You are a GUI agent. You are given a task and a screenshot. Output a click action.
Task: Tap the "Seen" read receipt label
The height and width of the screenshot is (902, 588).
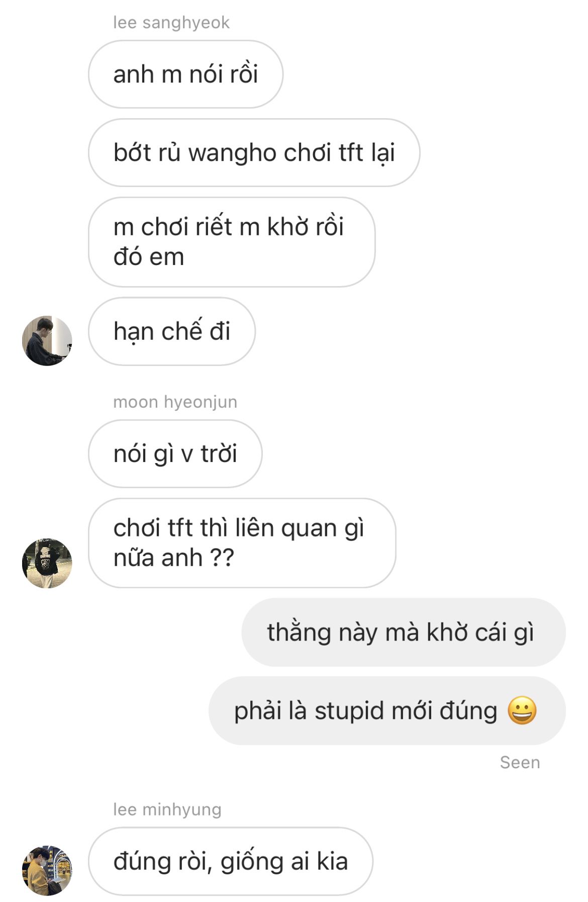point(520,762)
